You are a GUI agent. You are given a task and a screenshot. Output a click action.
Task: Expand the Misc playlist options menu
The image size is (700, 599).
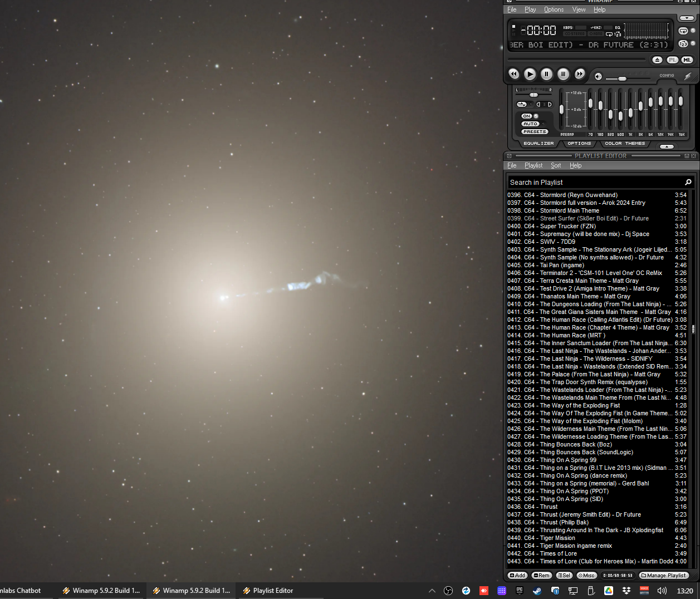(586, 576)
